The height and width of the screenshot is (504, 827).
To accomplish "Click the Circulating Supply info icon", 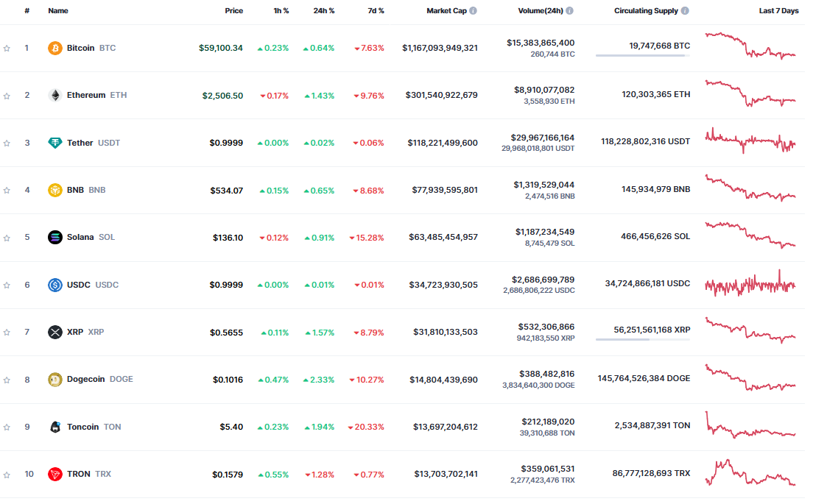I will click(x=685, y=11).
